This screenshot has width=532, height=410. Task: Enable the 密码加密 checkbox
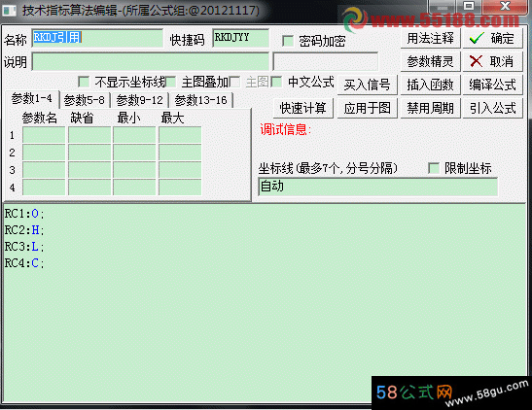pos(288,41)
